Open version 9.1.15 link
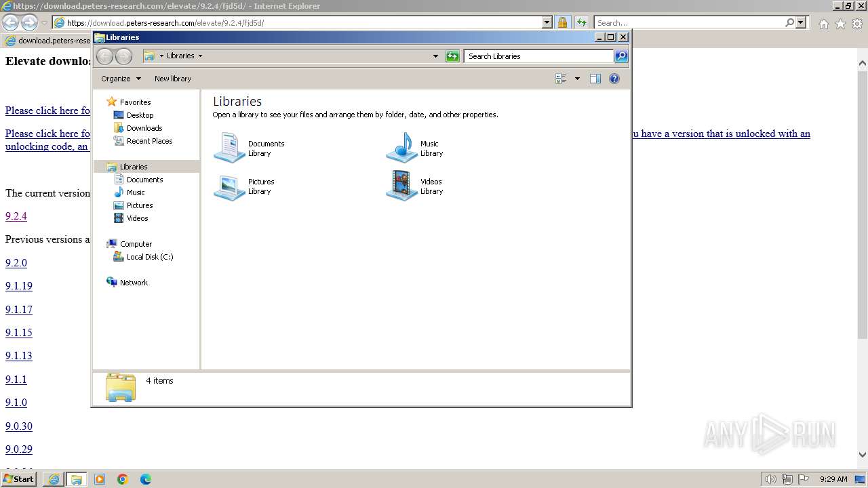This screenshot has height=488, width=868. point(19,333)
